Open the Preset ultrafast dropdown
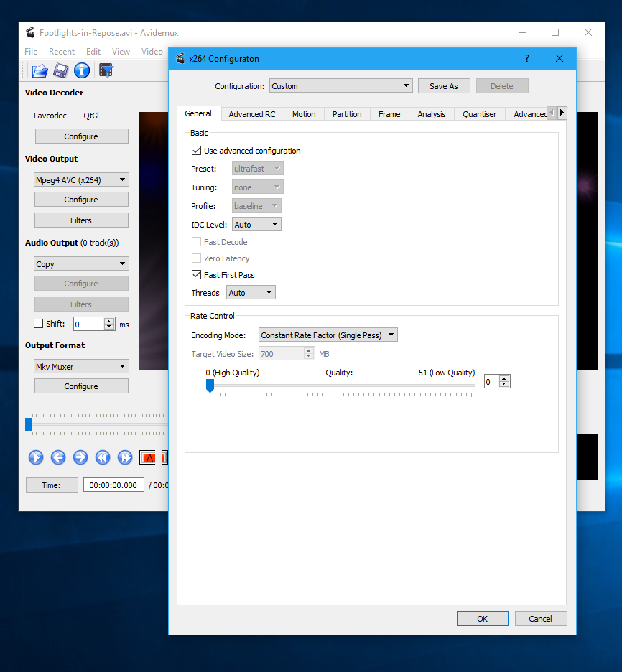622x672 pixels. click(x=258, y=169)
